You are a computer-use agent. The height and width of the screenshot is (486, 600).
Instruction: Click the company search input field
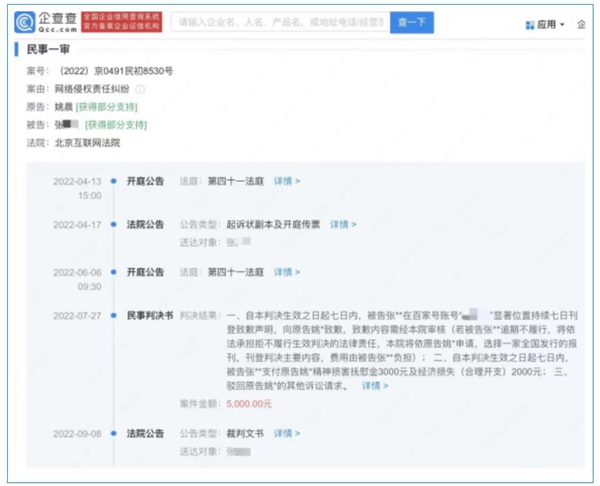(x=278, y=21)
